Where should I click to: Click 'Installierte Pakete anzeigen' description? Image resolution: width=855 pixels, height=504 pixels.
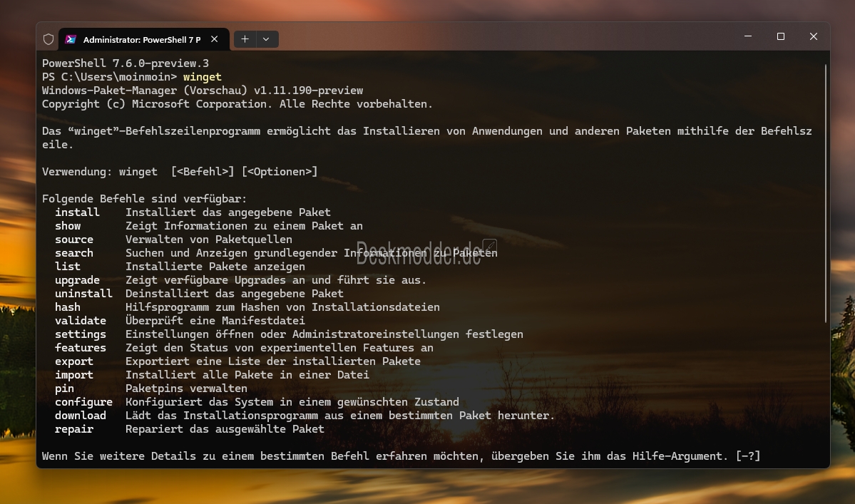[x=215, y=267]
